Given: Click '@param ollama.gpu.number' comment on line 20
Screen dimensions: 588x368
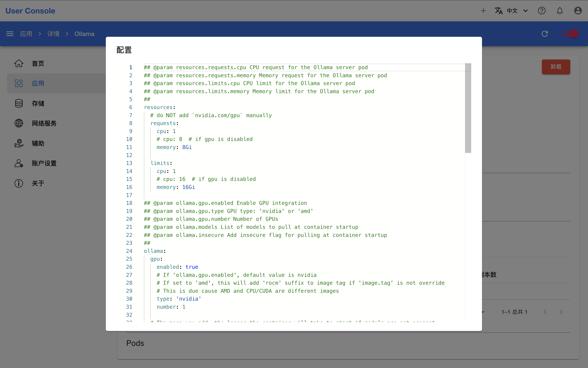Looking at the screenshot, I should coord(211,219).
